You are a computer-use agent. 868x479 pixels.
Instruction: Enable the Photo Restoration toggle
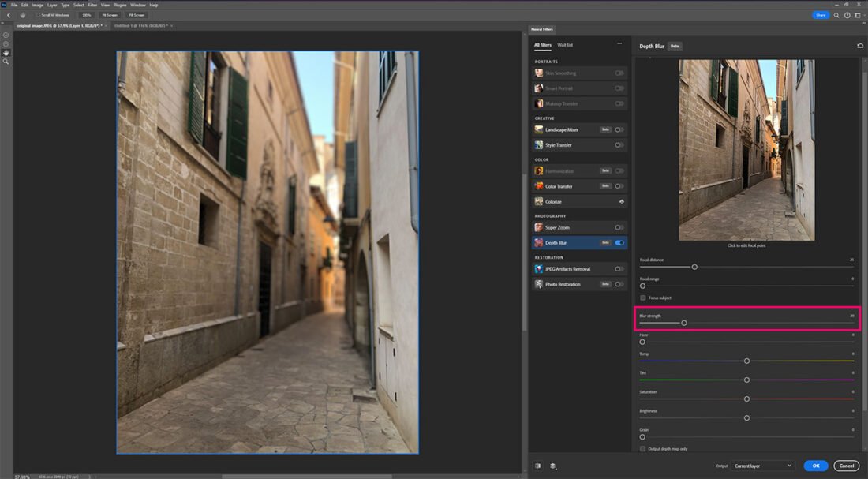tap(619, 284)
